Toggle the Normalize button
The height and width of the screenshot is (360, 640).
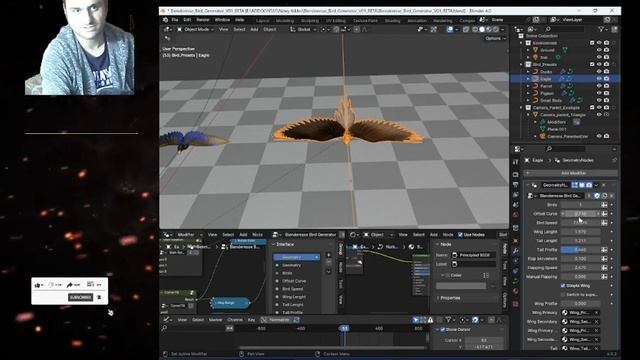tap(276, 320)
